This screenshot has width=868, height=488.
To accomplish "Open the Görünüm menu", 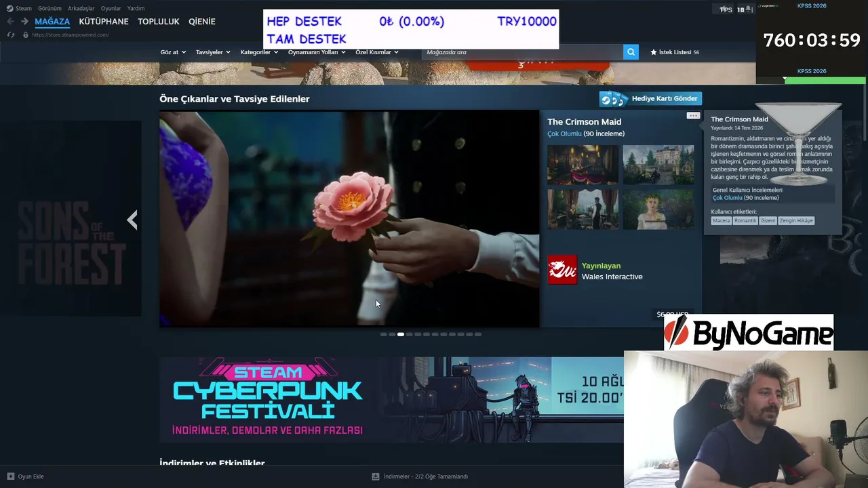I will [50, 8].
